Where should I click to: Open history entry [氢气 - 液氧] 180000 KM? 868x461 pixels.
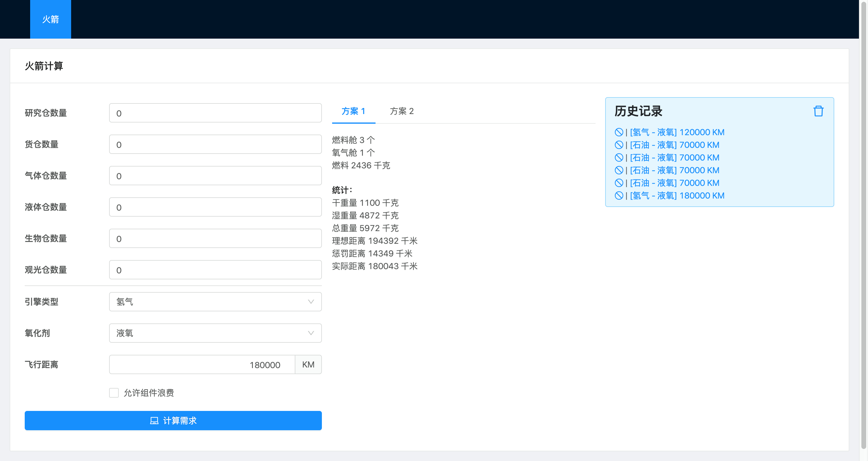[x=677, y=196]
